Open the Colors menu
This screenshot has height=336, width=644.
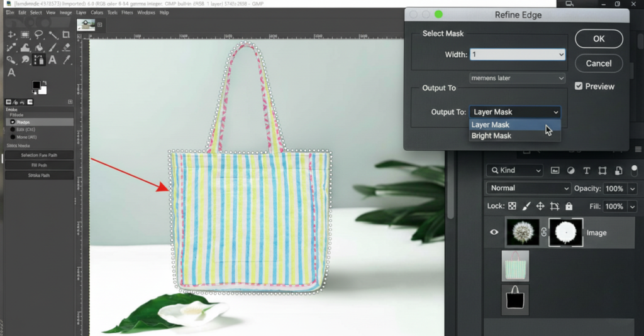[x=97, y=13]
